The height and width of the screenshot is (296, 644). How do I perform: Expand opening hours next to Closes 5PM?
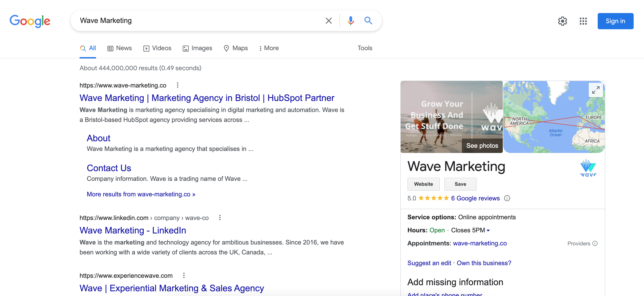pos(488,231)
